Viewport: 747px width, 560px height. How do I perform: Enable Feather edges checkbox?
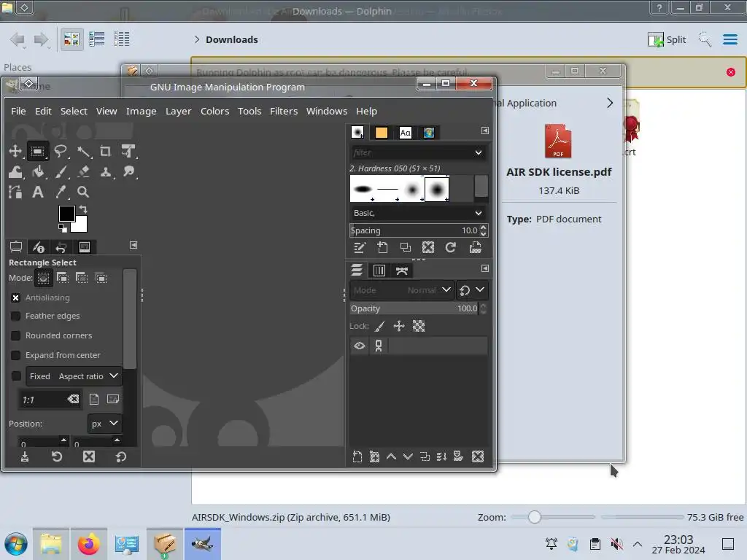point(16,316)
